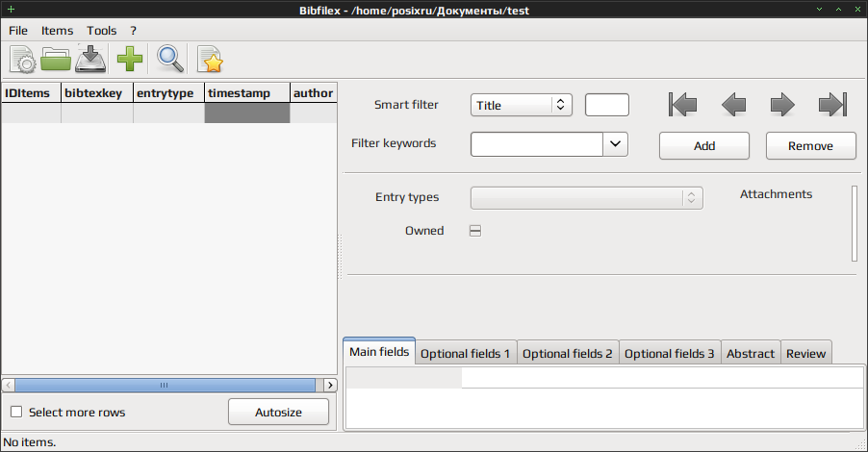Screen dimensions: 868x452
Task: Enable Select more rows checkbox
Action: [16, 412]
